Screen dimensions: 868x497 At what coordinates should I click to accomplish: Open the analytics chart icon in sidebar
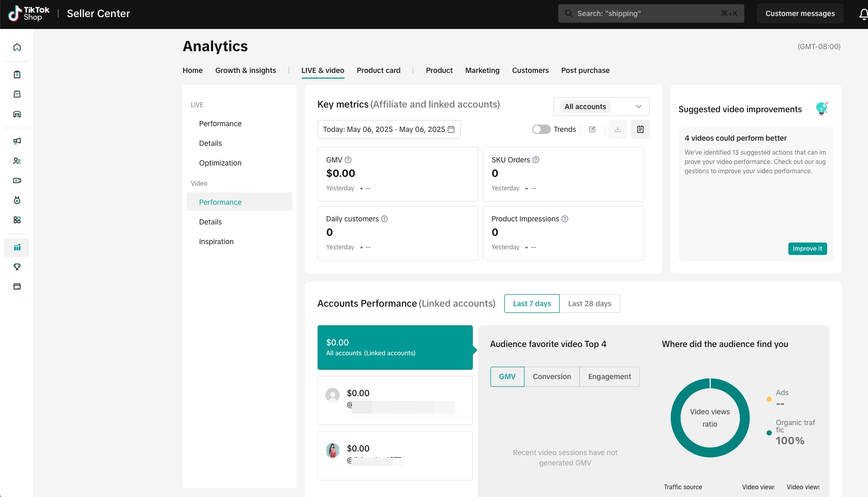click(17, 247)
